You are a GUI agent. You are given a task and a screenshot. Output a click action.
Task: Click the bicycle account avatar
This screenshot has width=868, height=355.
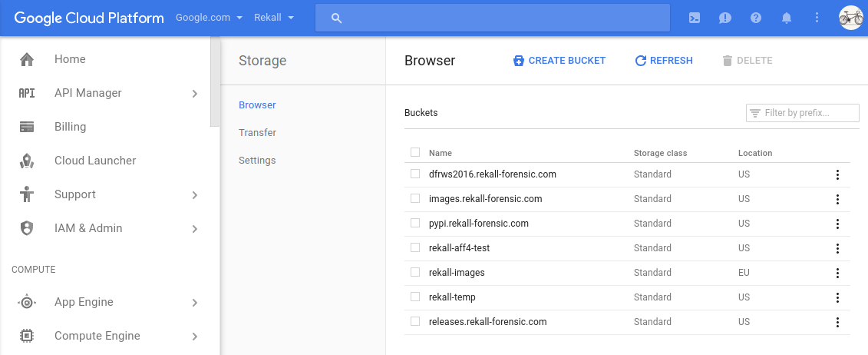click(x=851, y=18)
